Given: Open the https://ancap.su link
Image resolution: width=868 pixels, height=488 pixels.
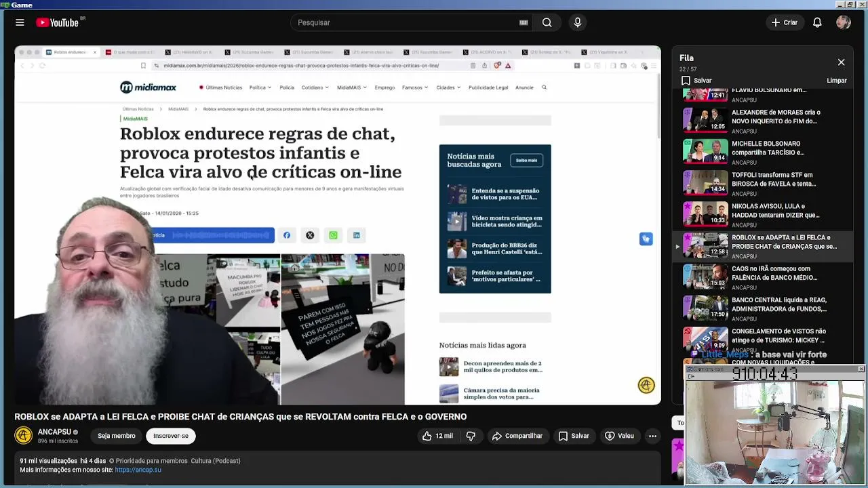Looking at the screenshot, I should click(x=138, y=470).
